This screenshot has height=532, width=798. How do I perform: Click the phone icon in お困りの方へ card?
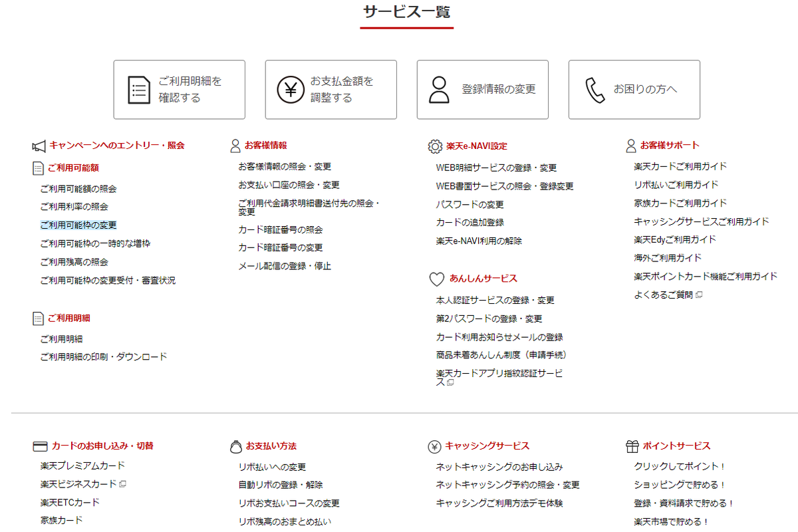pyautogui.click(x=595, y=90)
